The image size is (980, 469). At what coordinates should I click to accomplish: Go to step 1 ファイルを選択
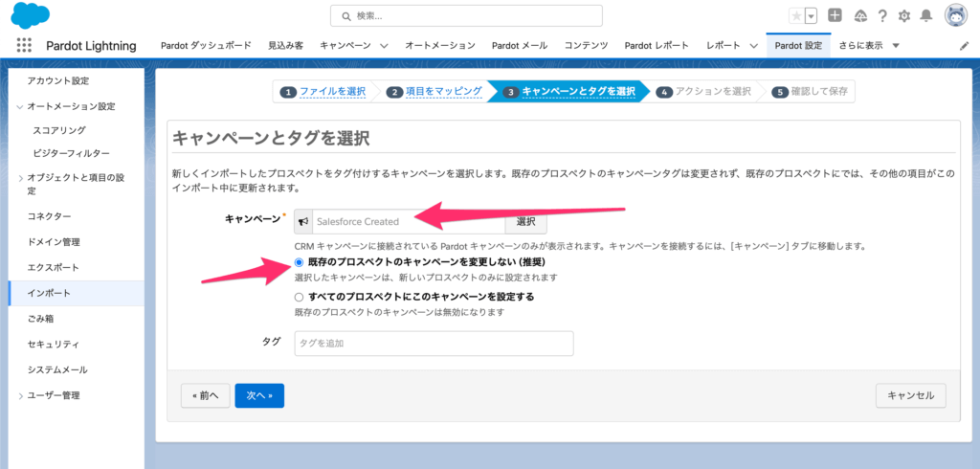pyautogui.click(x=323, y=91)
